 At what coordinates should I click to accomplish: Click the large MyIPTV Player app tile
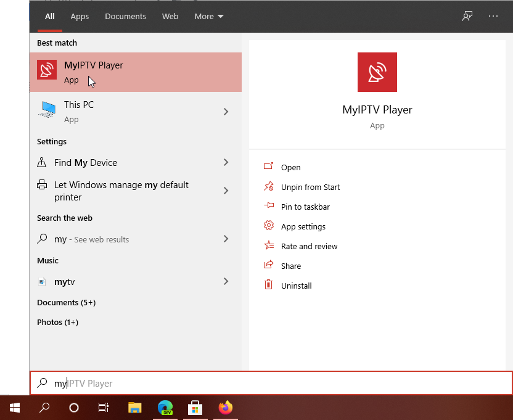point(377,72)
